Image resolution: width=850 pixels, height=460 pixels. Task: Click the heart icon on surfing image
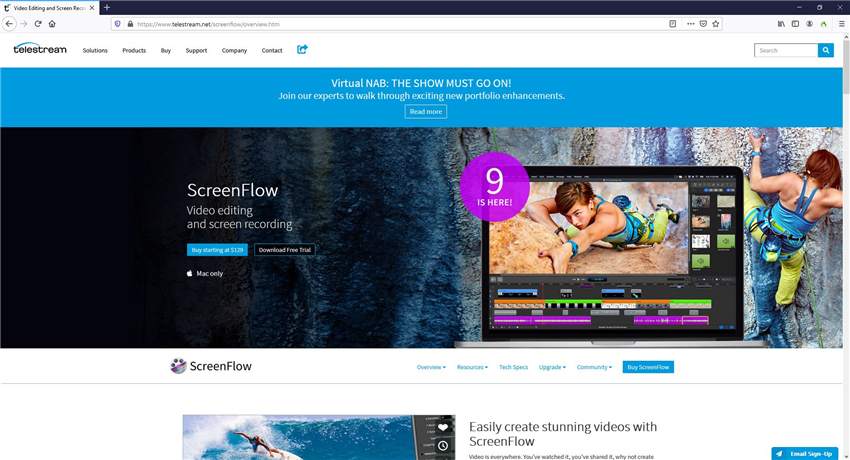point(443,428)
